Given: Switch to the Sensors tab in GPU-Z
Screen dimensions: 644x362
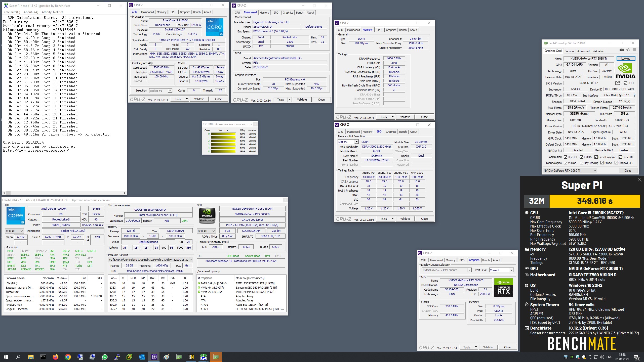Looking at the screenshot, I should point(569,51).
